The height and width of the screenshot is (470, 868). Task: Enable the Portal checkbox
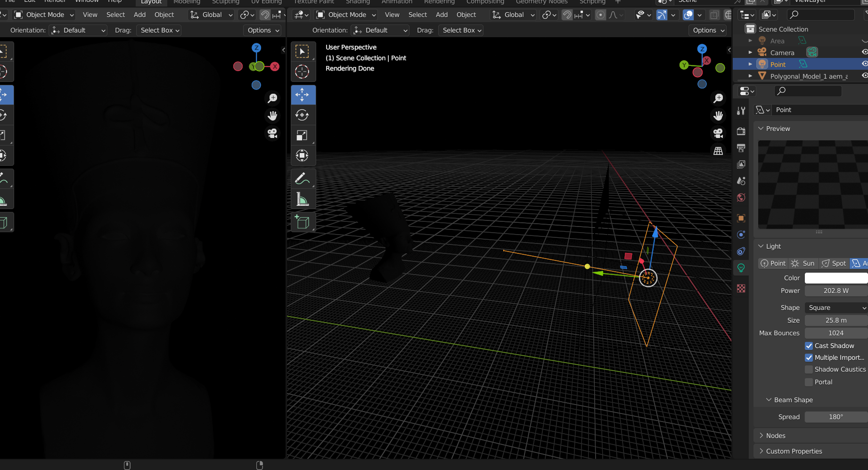point(809,382)
